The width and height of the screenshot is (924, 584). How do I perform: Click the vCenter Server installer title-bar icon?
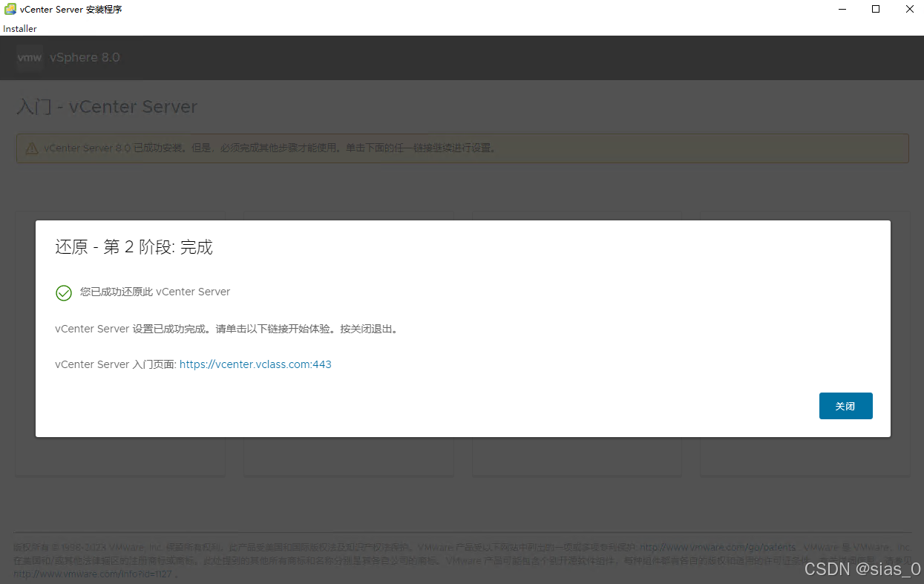(x=10, y=10)
